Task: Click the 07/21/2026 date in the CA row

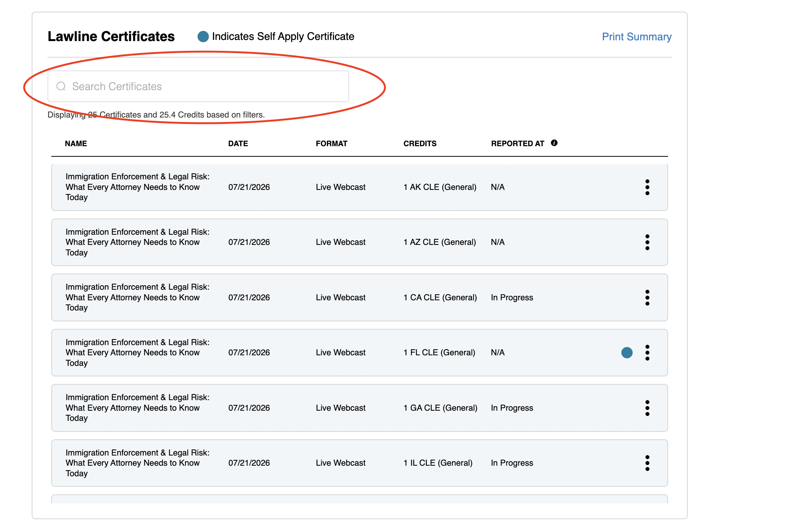Action: coord(249,298)
